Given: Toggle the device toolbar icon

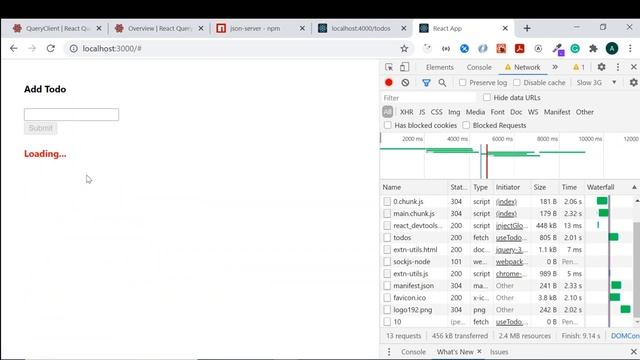Looking at the screenshot, I should [404, 67].
